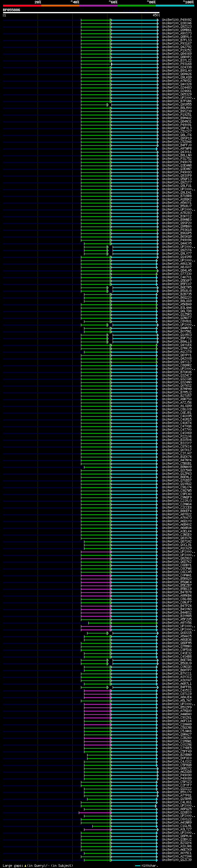
Task: Select hit label UniRef100_Q42792
Action: coord(177,47)
